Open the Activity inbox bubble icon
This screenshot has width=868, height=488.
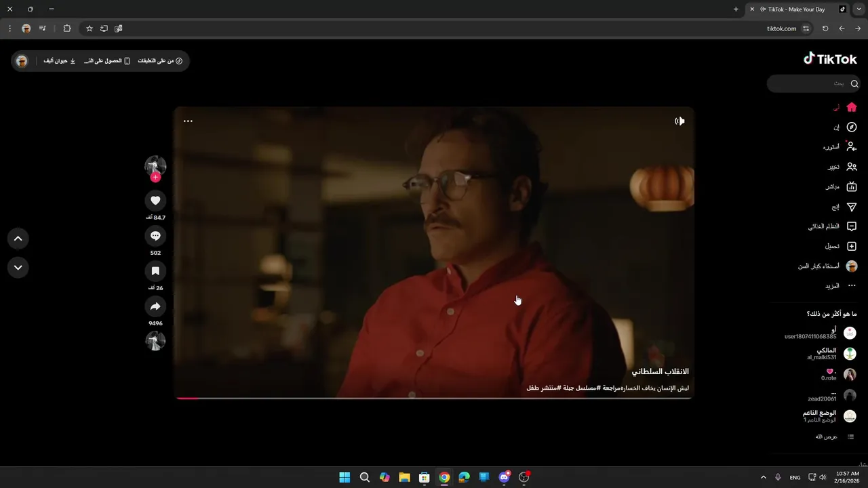[x=852, y=226]
